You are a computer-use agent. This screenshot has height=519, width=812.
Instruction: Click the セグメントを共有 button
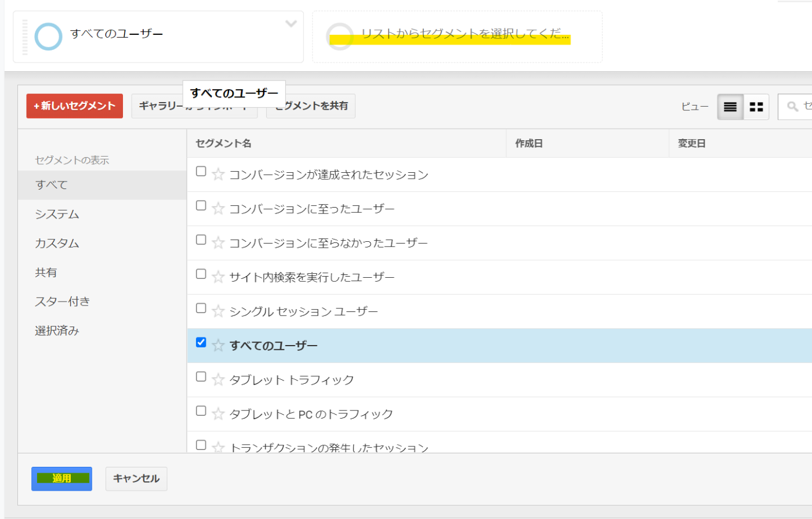pyautogui.click(x=311, y=106)
